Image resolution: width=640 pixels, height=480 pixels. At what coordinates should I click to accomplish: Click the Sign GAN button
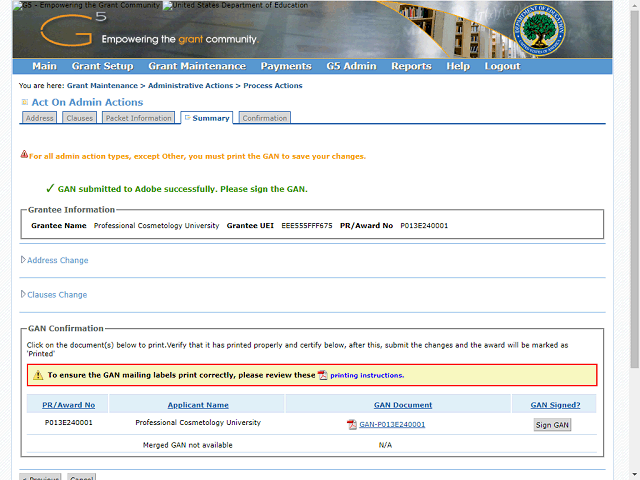(552, 424)
